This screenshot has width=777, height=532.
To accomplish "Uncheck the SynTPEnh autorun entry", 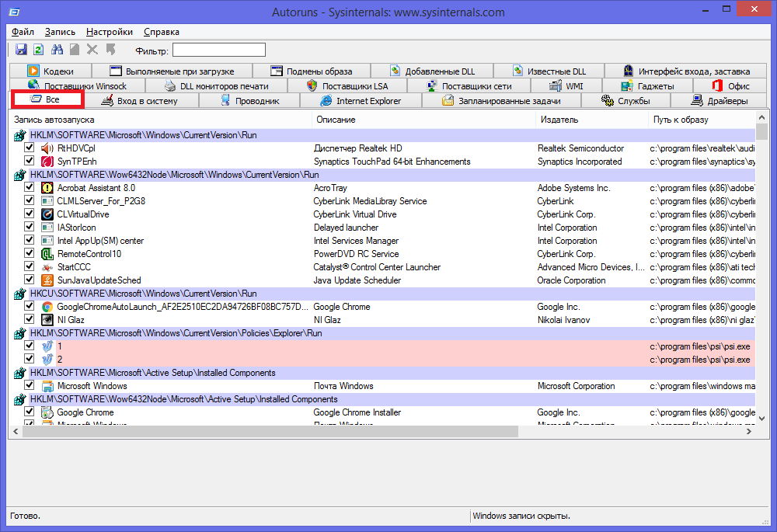I will click(x=30, y=162).
